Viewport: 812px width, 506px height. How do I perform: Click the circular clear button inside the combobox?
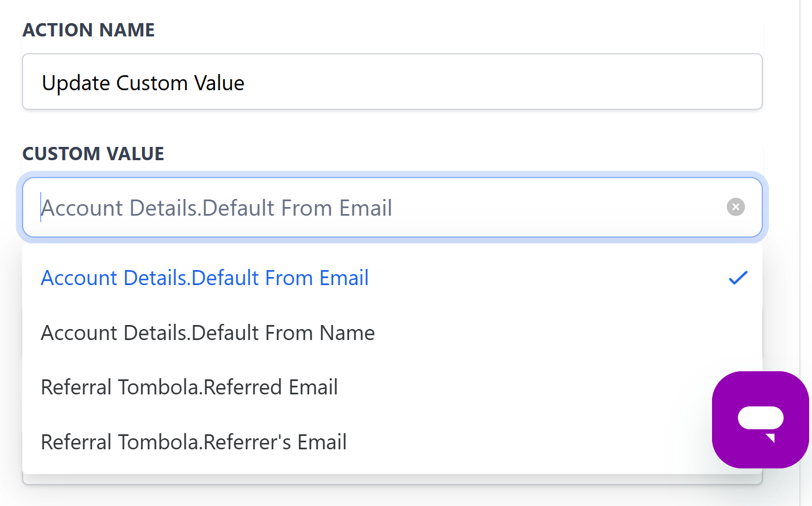[x=735, y=207]
